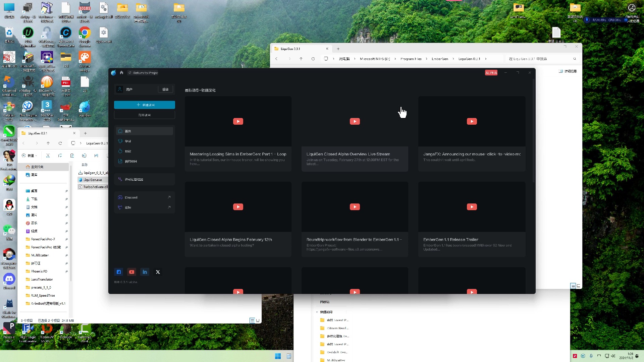Open the Liqui Gen desktop shortcut

[x=85, y=109]
